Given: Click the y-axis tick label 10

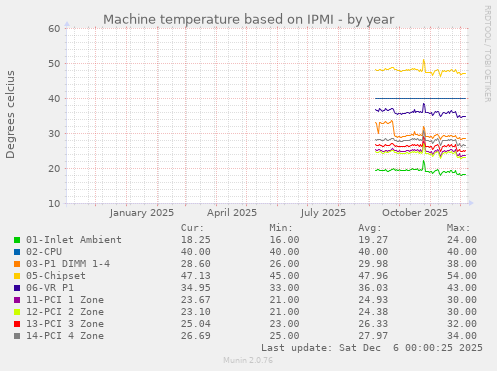Looking at the screenshot, I should point(54,204).
